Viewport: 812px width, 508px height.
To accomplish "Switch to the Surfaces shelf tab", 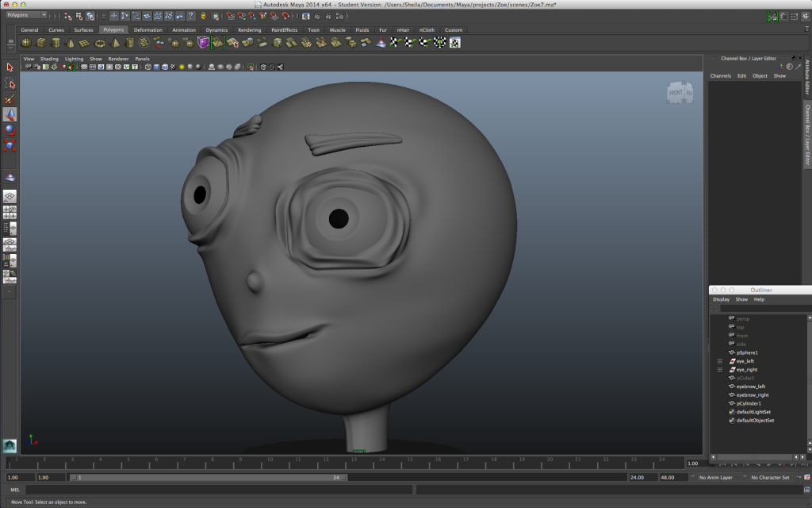I will click(83, 30).
